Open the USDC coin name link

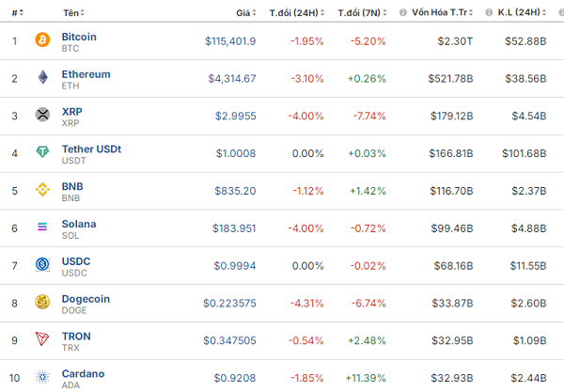tap(76, 261)
